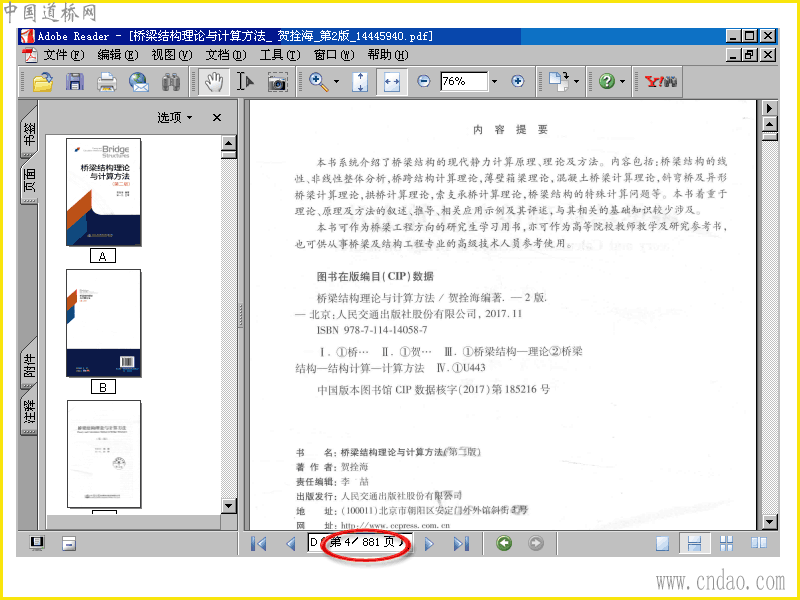This screenshot has height=600, width=800.
Task: Switch to the 页面 pages tab
Action: click(29, 182)
